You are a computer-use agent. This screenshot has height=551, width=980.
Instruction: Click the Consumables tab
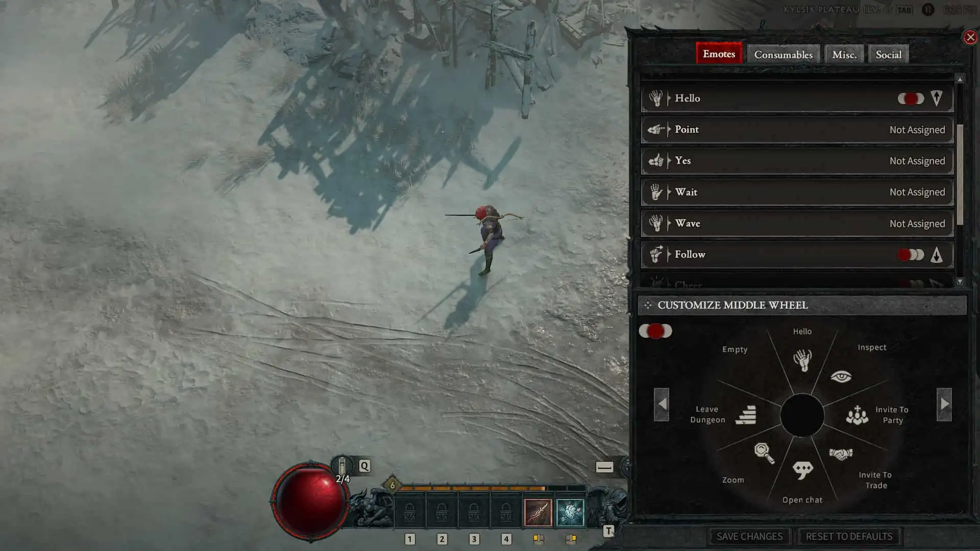pos(783,55)
